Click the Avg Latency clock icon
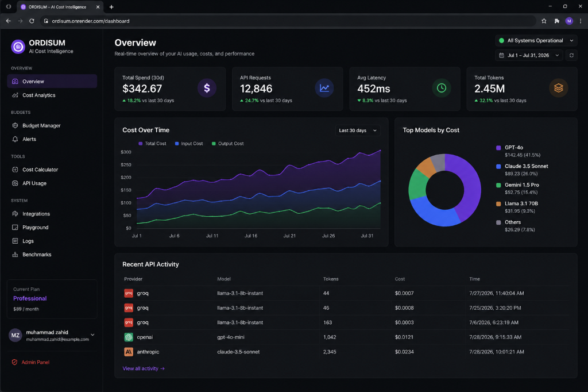The image size is (588, 392). coord(442,89)
